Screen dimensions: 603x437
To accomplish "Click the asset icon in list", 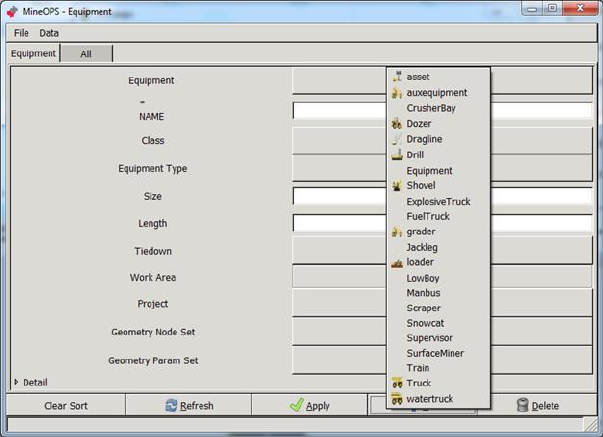I will pos(397,76).
